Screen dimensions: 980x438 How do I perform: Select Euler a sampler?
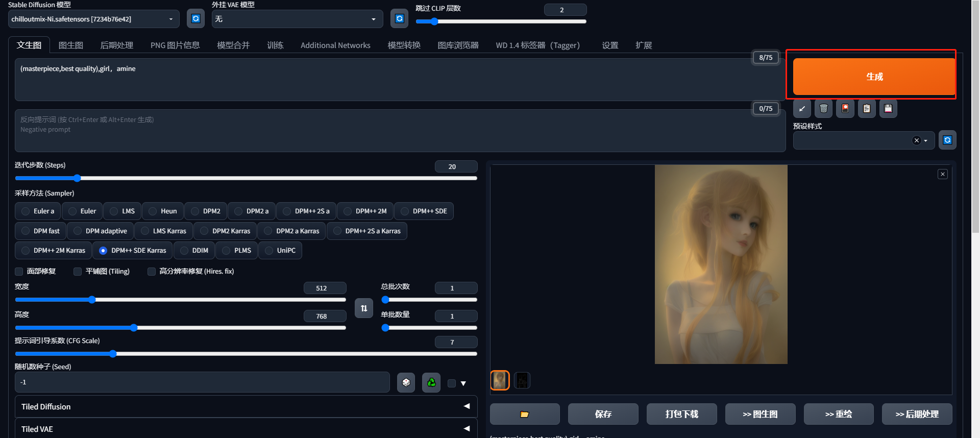[x=38, y=211]
